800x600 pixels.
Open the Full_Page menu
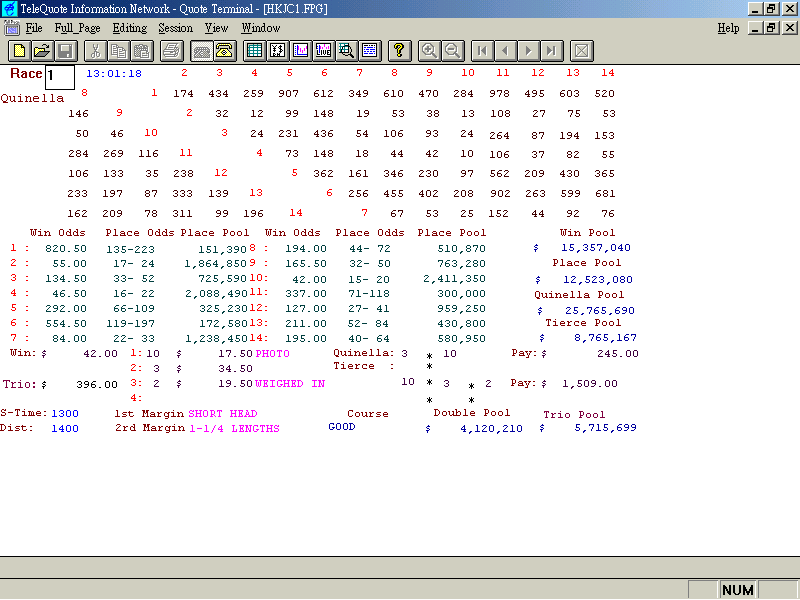click(78, 28)
